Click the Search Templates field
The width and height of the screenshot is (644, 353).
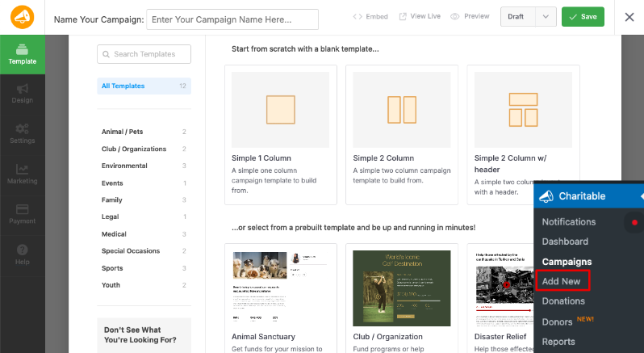coord(144,54)
